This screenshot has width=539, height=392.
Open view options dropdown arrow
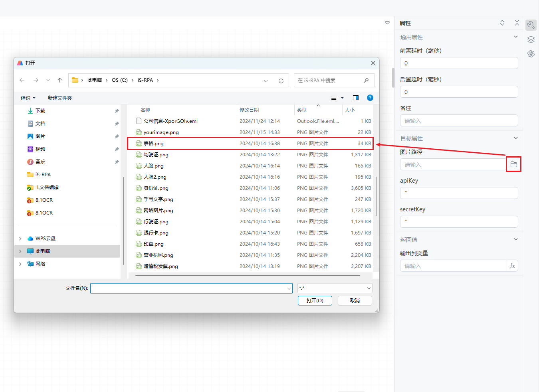(342, 98)
